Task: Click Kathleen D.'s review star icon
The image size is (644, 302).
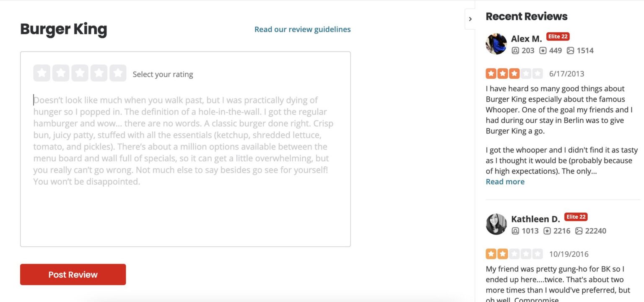Action: coord(547,231)
